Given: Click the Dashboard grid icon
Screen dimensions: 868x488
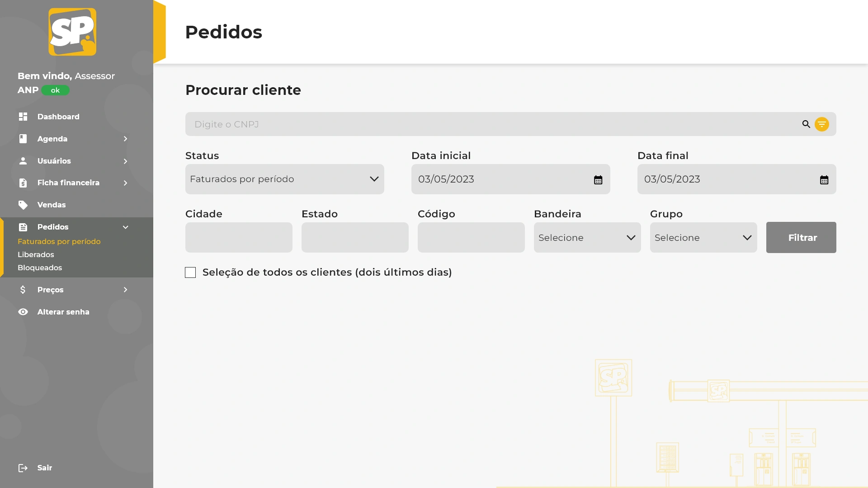Looking at the screenshot, I should (23, 117).
